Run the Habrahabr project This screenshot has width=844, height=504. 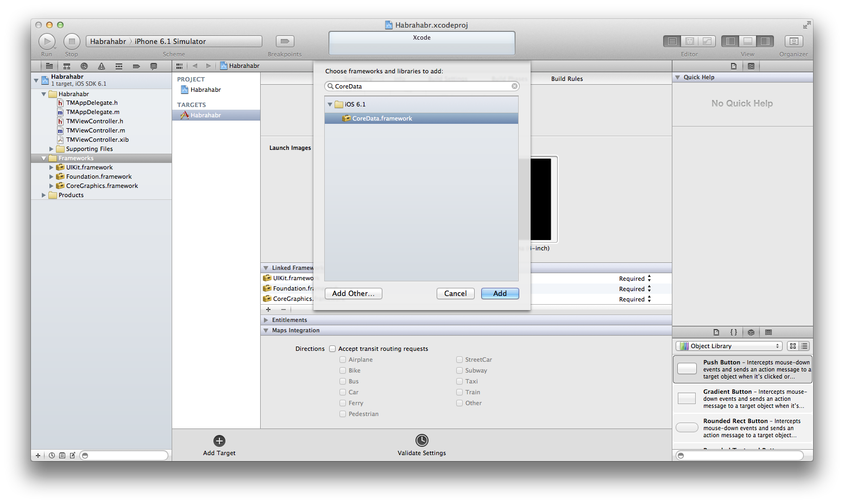point(47,41)
